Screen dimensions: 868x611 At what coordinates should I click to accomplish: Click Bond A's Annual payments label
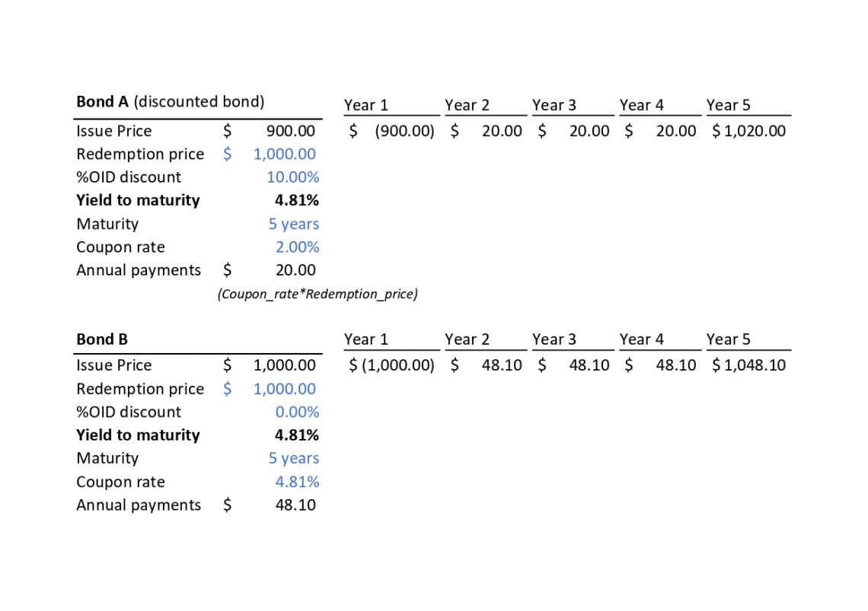(139, 270)
